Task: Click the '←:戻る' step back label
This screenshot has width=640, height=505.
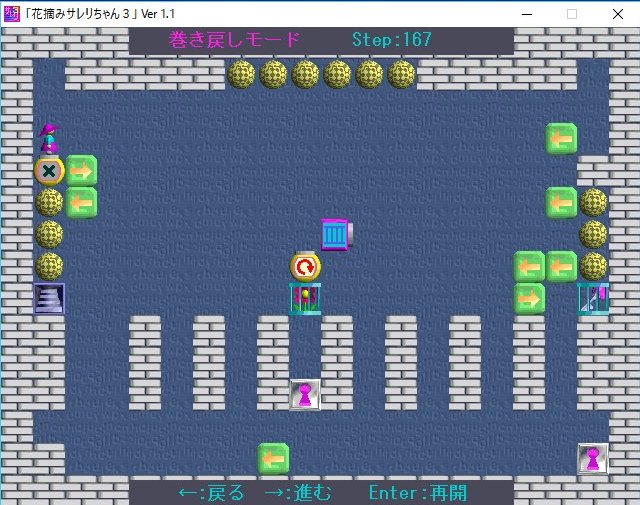Action: pyautogui.click(x=211, y=493)
